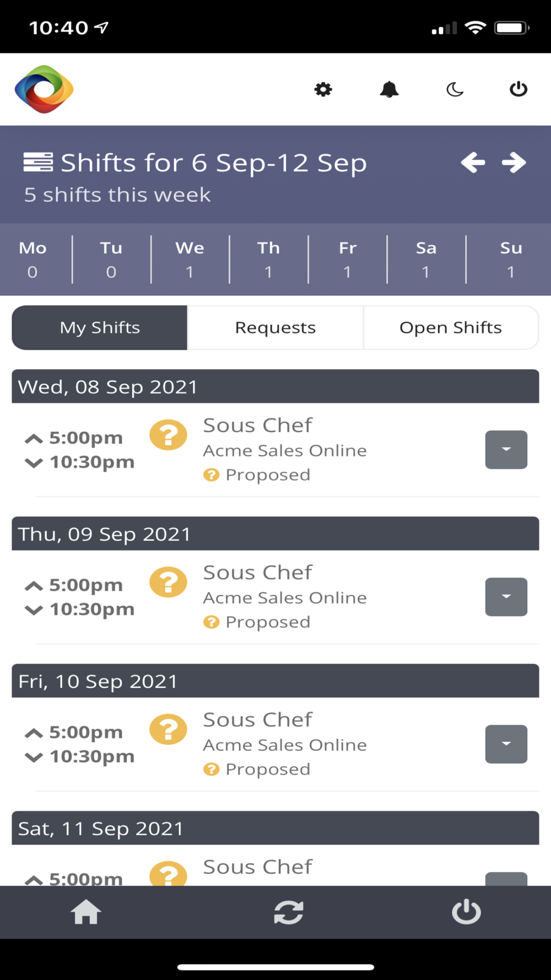Tap the app logo in header
Screen dimensions: 551x980
pyautogui.click(x=44, y=89)
